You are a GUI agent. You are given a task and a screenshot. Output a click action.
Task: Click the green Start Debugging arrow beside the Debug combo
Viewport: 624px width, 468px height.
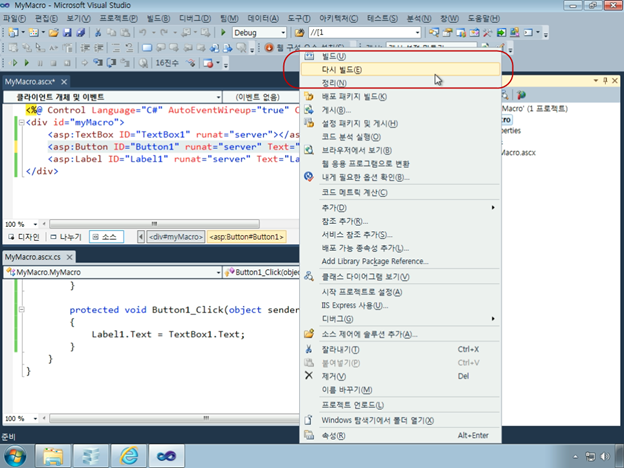[x=223, y=32]
